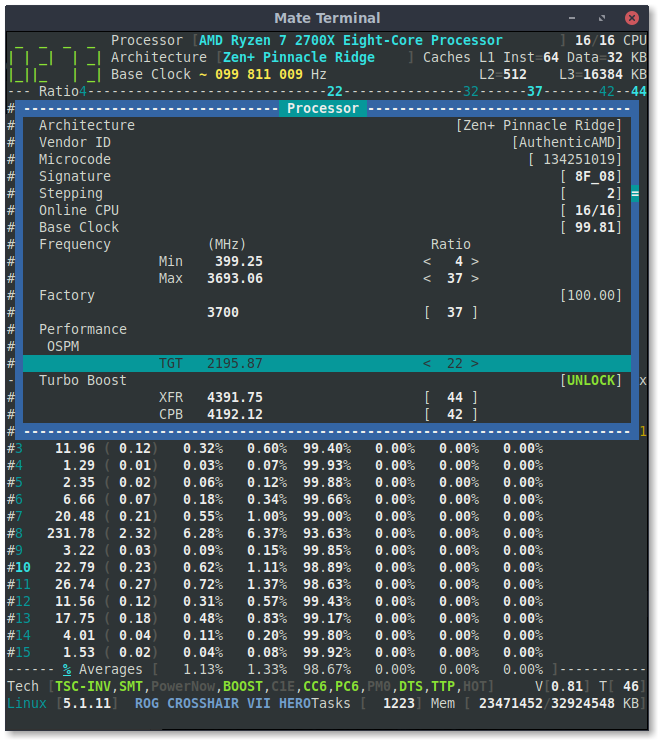Viewport: 658px width, 740px height.
Task: Select the Stepping row
Action: (x=327, y=193)
